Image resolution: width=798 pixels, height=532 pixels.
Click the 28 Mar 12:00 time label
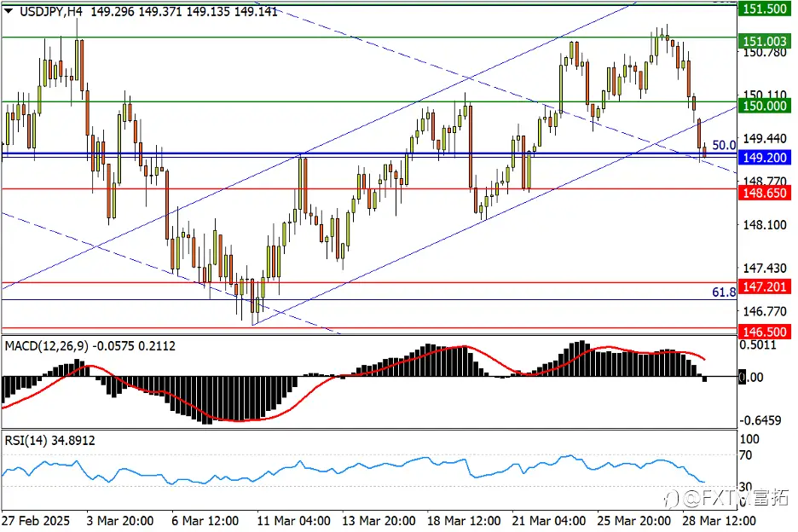tap(719, 521)
